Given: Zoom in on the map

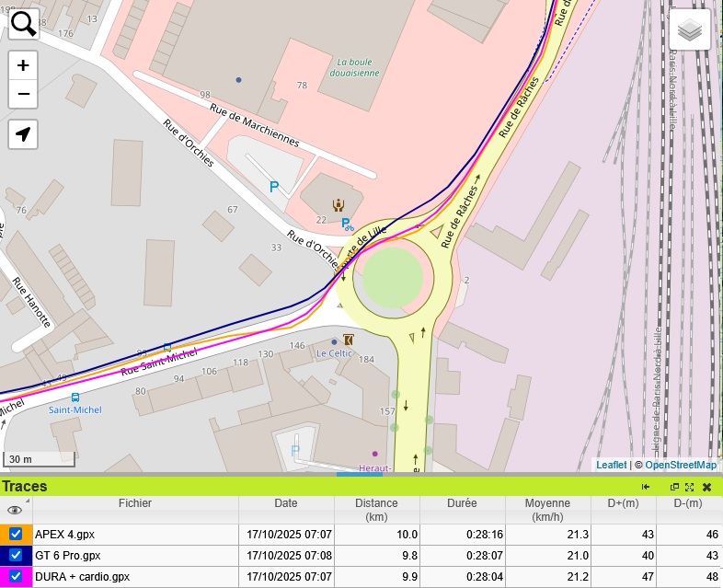Looking at the screenshot, I should [x=23, y=65].
